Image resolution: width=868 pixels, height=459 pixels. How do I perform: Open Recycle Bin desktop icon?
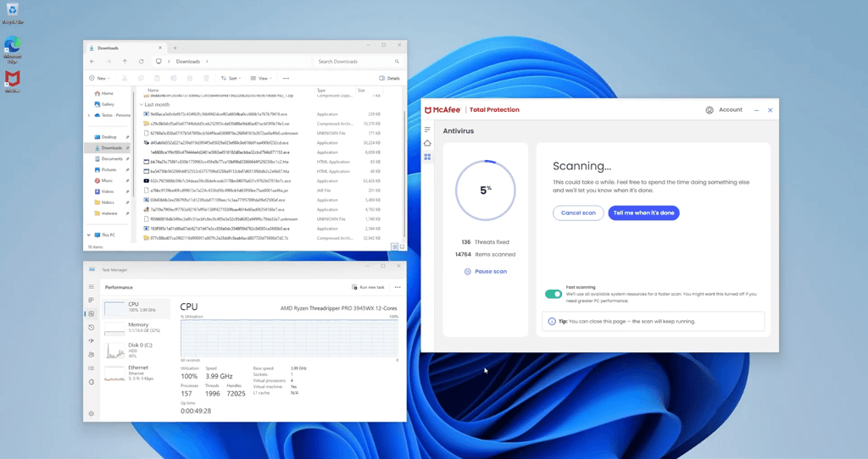(12, 13)
